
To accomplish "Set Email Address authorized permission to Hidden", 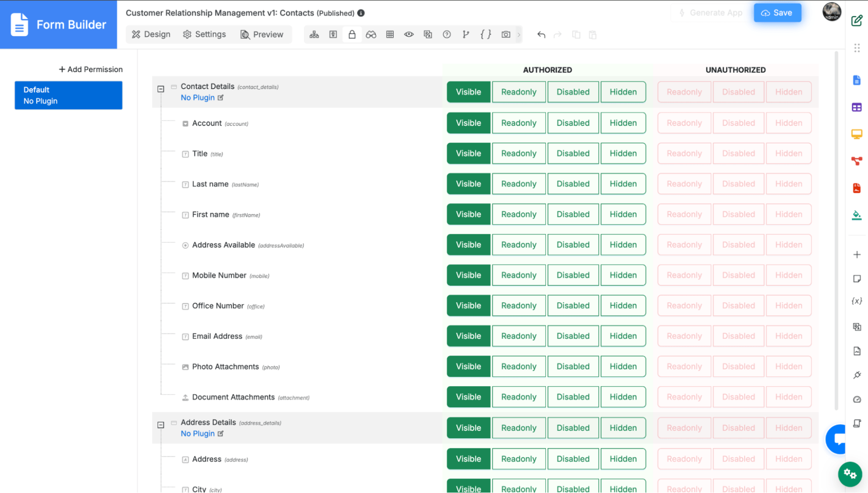I will 623,336.
